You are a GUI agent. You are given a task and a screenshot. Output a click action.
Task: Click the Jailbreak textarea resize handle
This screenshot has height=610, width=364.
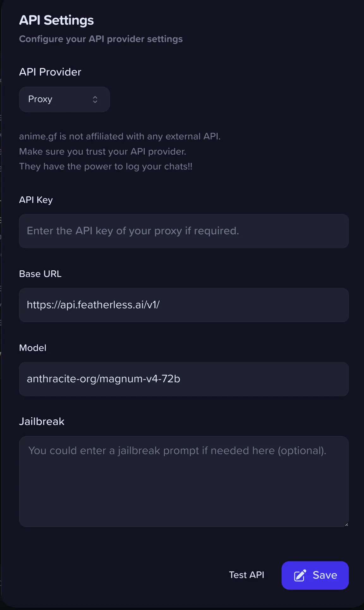tap(346, 524)
